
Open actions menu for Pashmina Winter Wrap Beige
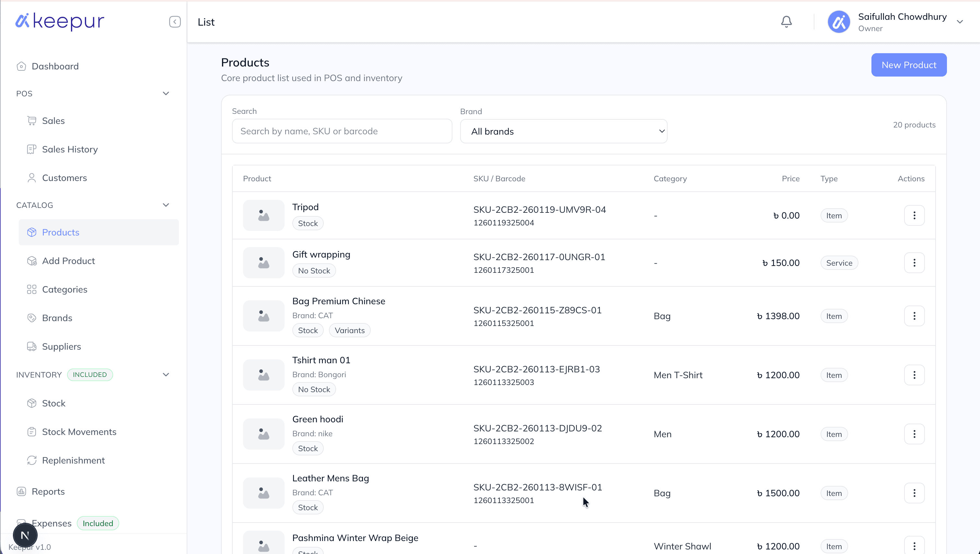coord(914,547)
